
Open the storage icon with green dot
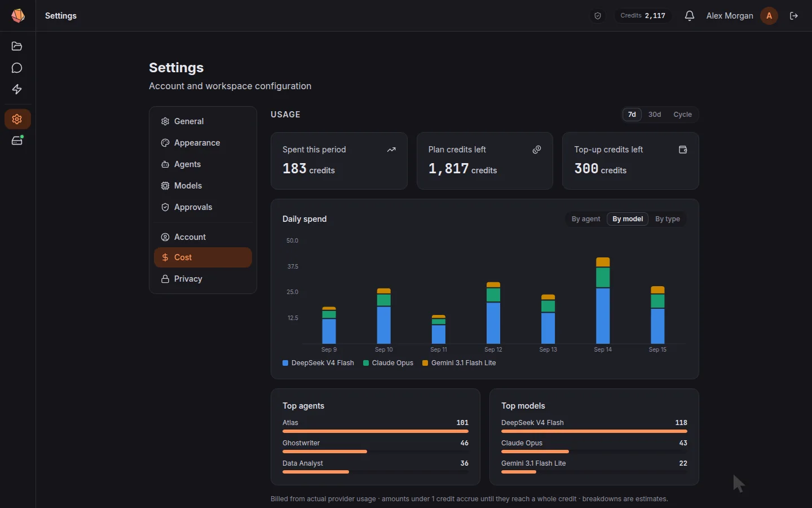pos(17,141)
